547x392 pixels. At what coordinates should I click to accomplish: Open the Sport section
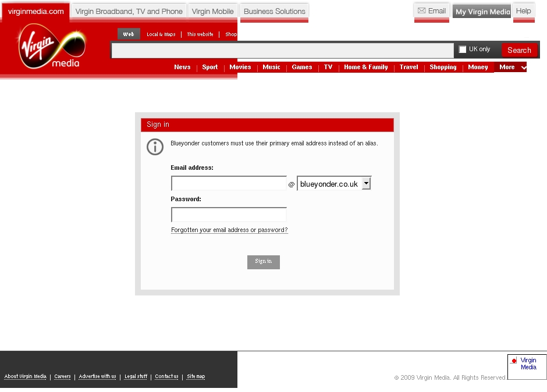click(209, 67)
